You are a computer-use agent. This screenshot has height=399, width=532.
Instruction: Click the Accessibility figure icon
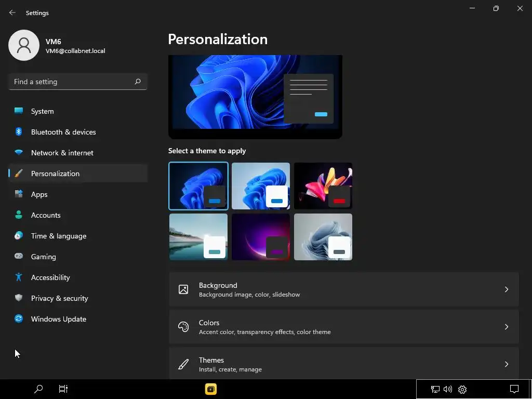point(19,277)
